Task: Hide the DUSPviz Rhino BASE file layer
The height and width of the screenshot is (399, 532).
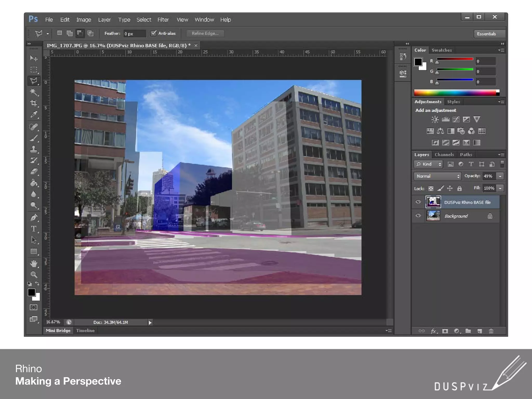Action: [x=418, y=202]
